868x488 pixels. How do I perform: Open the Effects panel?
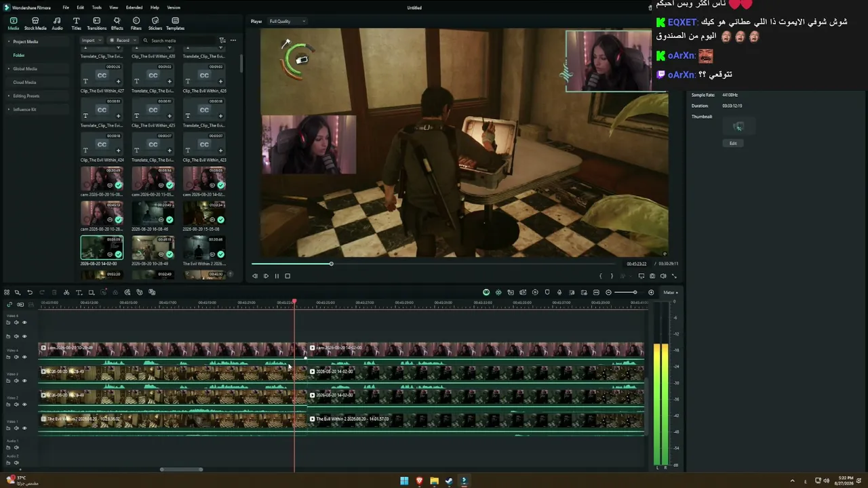pos(117,24)
